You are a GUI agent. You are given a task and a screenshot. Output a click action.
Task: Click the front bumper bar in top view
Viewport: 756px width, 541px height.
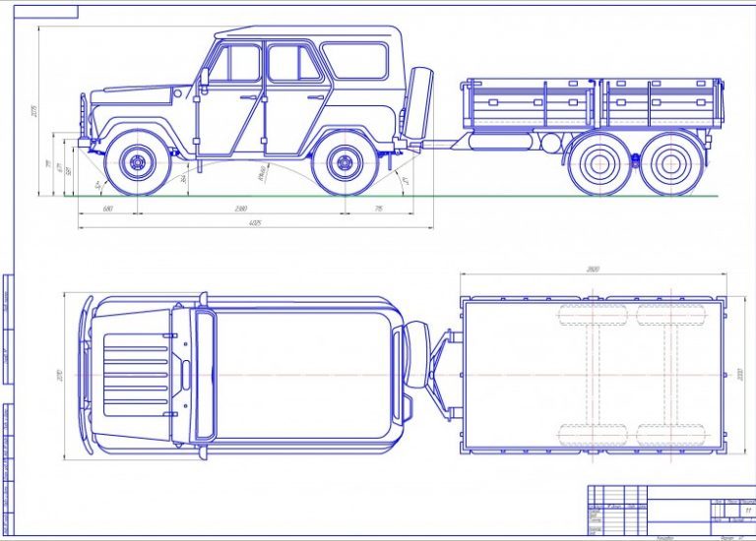click(87, 375)
